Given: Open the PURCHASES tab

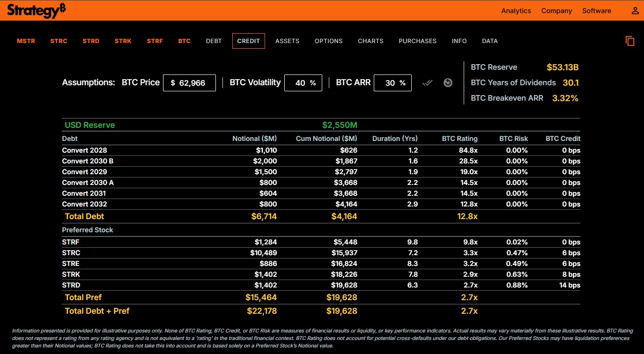Looking at the screenshot, I should [x=418, y=41].
